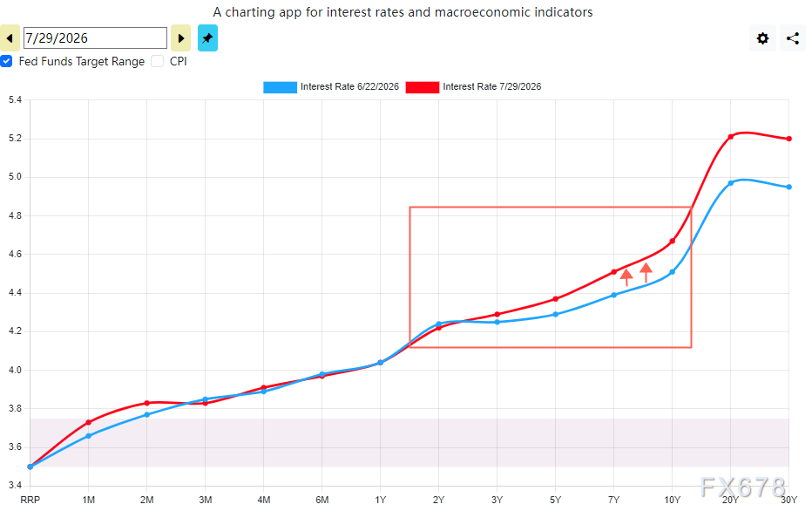Select the red 2M data point
Screen dimensions: 812x518
(147, 403)
